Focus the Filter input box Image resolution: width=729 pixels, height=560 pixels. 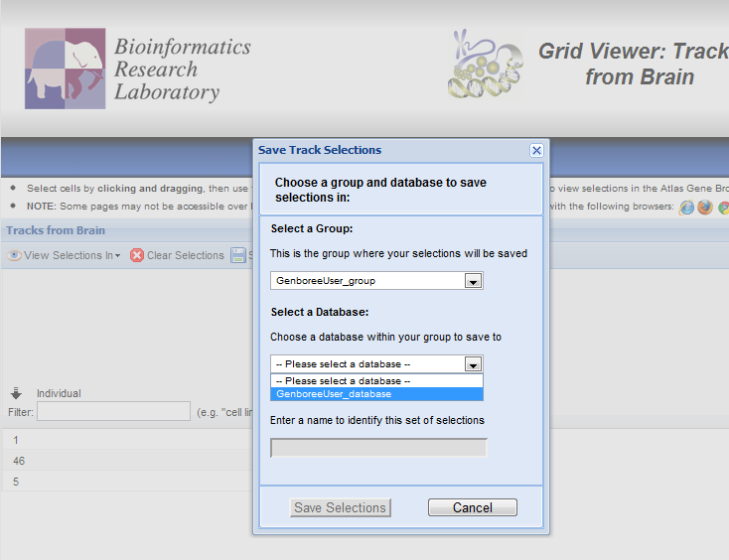point(113,411)
